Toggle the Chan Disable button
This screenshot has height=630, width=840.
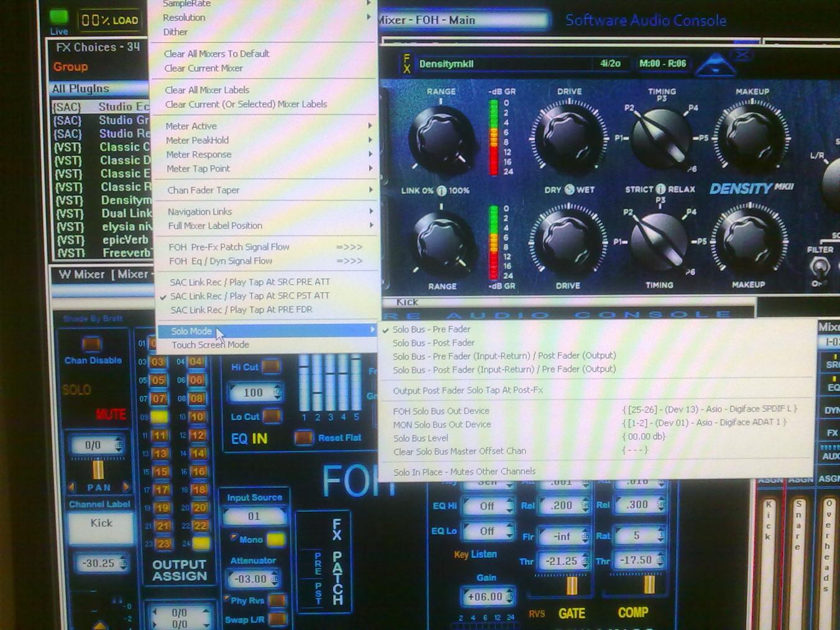point(91,344)
